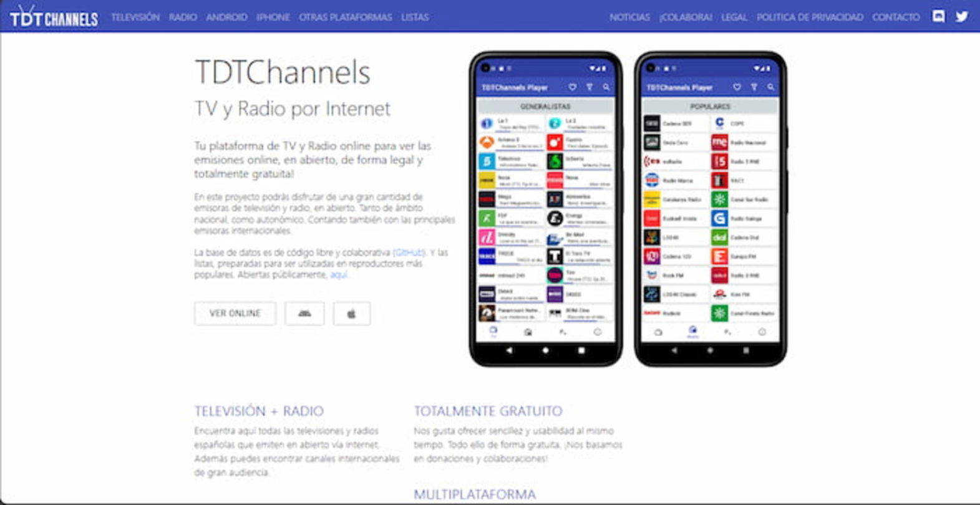Viewport: 980px width, 505px height.
Task: Open the IPHONE menu item
Action: [273, 17]
